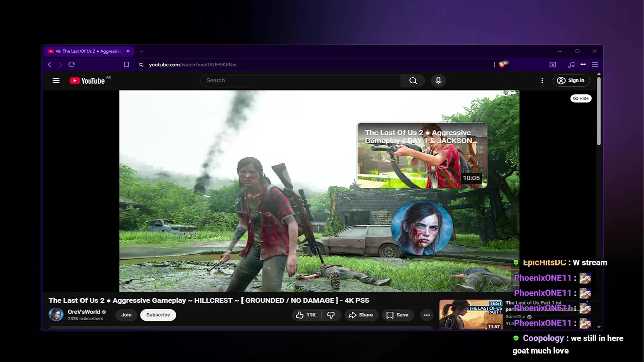This screenshot has width=644, height=362.
Task: Open site information icon beside the URL
Action: click(x=141, y=65)
